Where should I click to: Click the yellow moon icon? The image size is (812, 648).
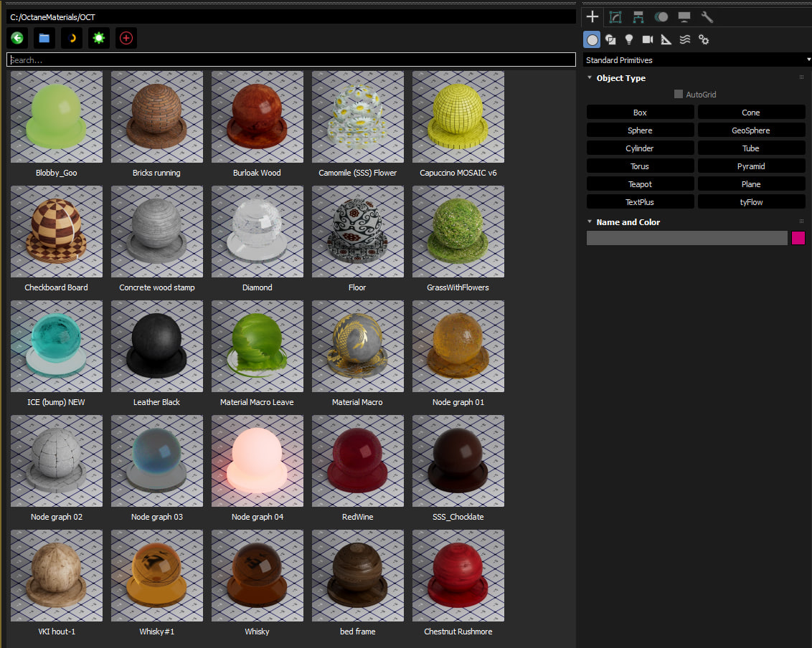click(x=72, y=38)
